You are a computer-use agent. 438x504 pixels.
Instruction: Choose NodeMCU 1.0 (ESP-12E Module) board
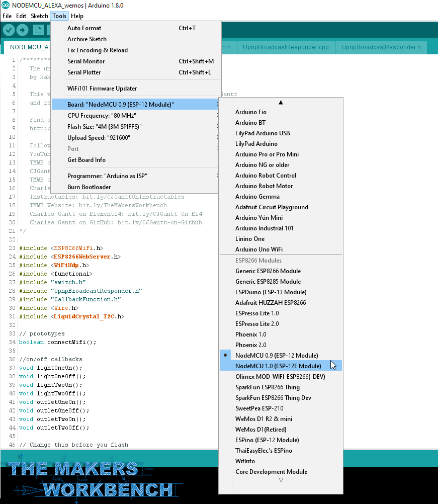[281, 366]
